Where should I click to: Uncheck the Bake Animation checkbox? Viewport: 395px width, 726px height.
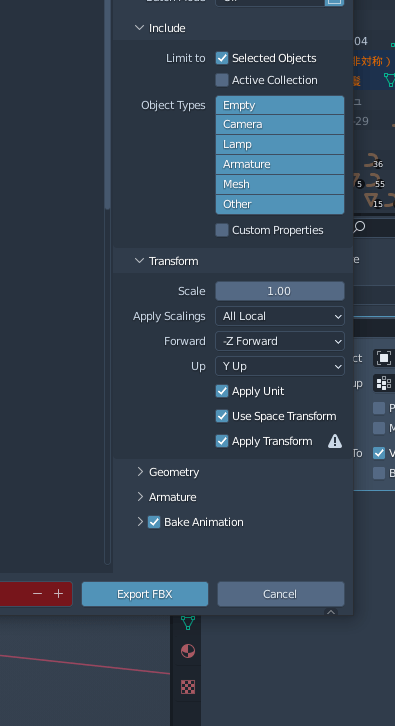[154, 522]
